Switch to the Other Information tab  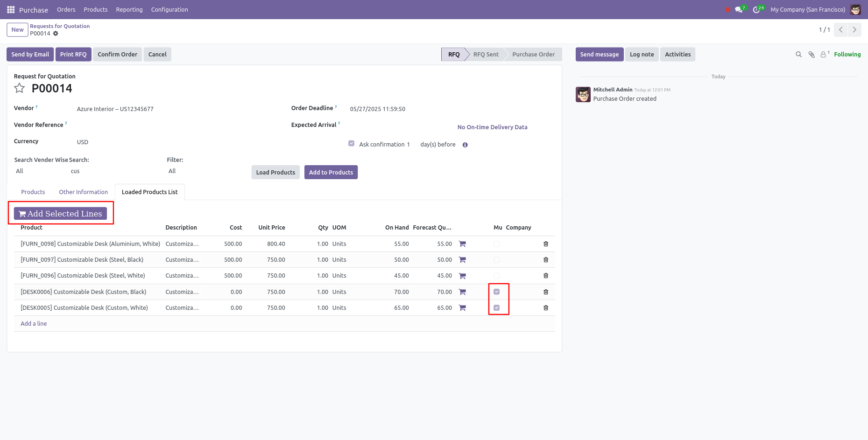point(83,192)
